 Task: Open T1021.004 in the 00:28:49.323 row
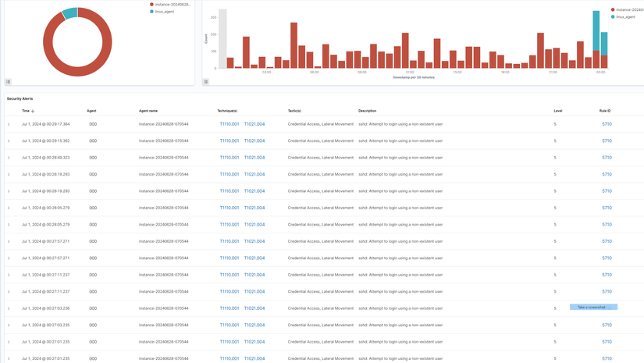click(254, 158)
